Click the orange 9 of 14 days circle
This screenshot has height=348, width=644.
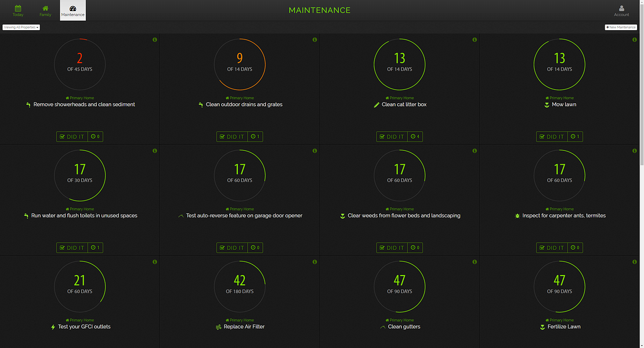click(240, 64)
